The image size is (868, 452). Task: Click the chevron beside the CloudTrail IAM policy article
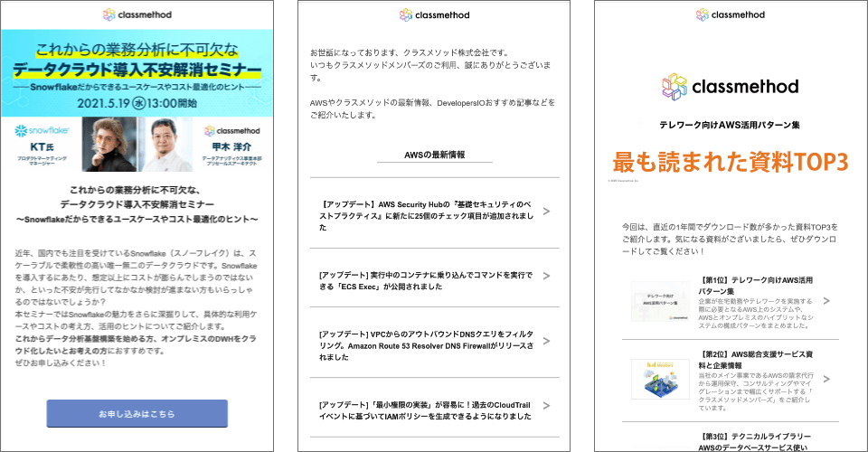point(546,410)
